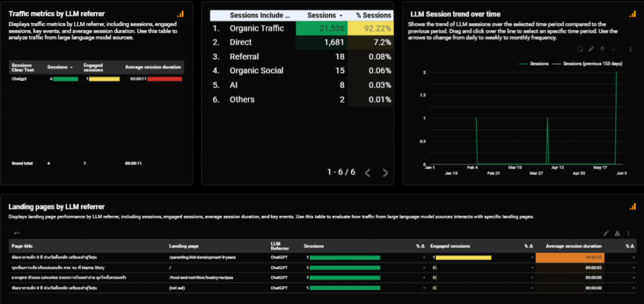Click drill down arrow above trend chart
644x304 pixels.
click(614, 48)
